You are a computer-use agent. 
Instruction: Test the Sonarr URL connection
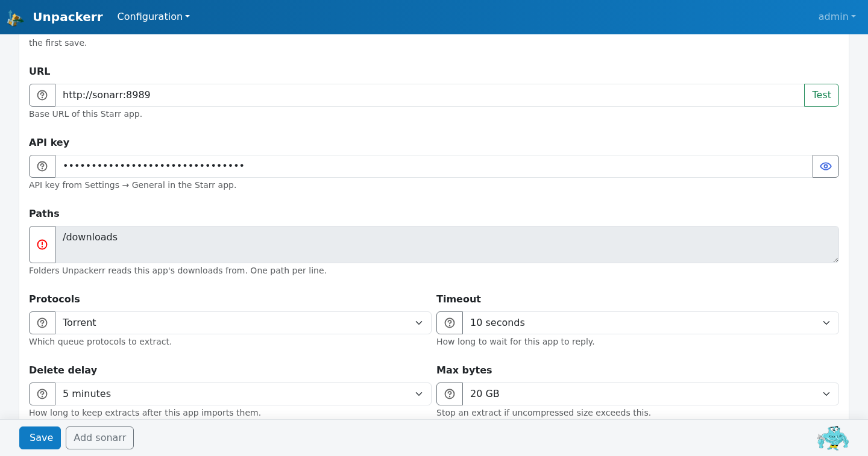(822, 95)
